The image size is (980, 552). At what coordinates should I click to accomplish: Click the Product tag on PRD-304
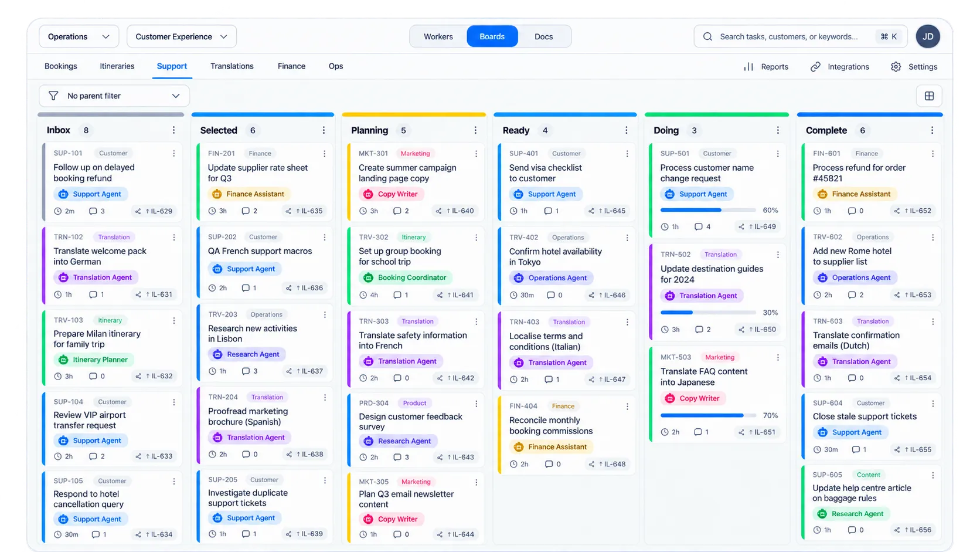pyautogui.click(x=414, y=404)
